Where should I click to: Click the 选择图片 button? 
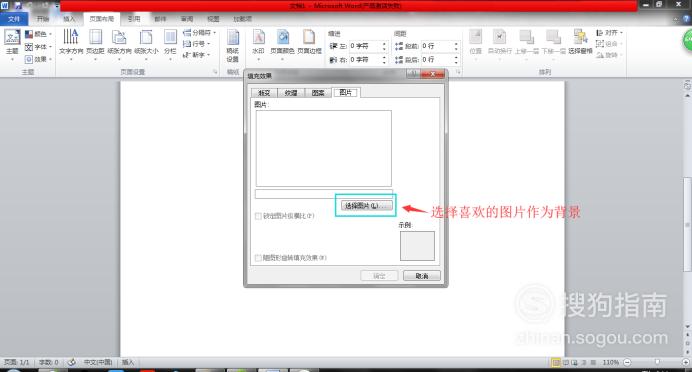click(366, 206)
